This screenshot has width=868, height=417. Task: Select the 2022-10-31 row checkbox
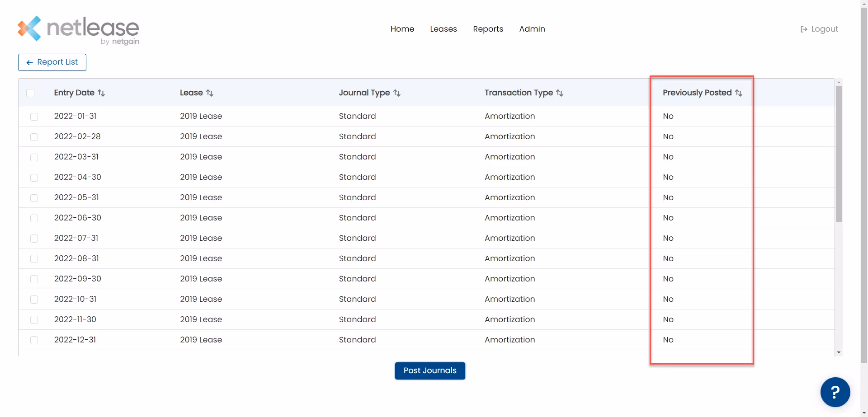(34, 300)
